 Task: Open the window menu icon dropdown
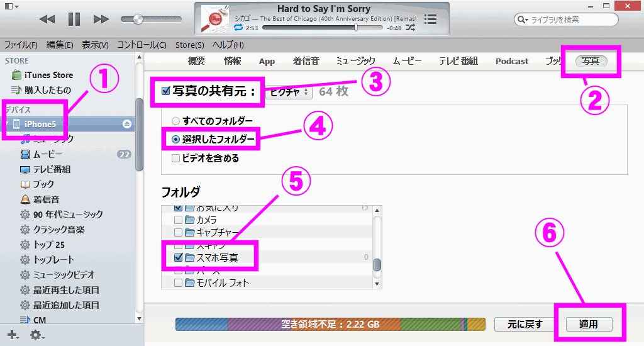[x=11, y=6]
